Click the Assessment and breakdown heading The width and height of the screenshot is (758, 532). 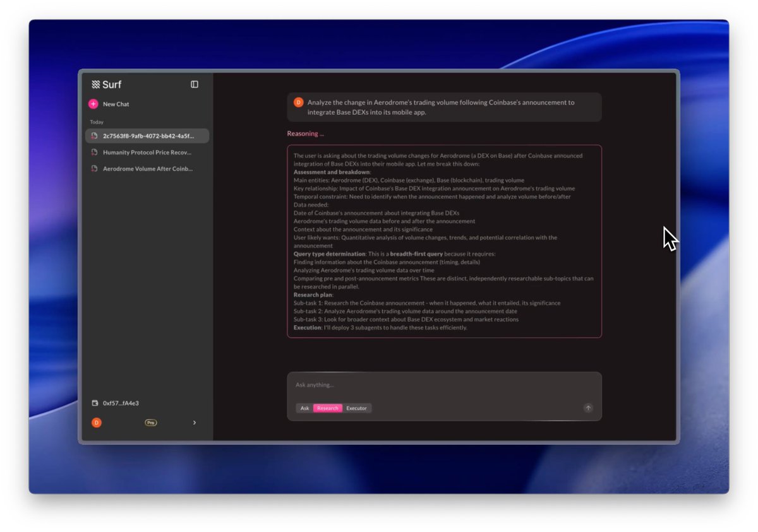pos(332,172)
